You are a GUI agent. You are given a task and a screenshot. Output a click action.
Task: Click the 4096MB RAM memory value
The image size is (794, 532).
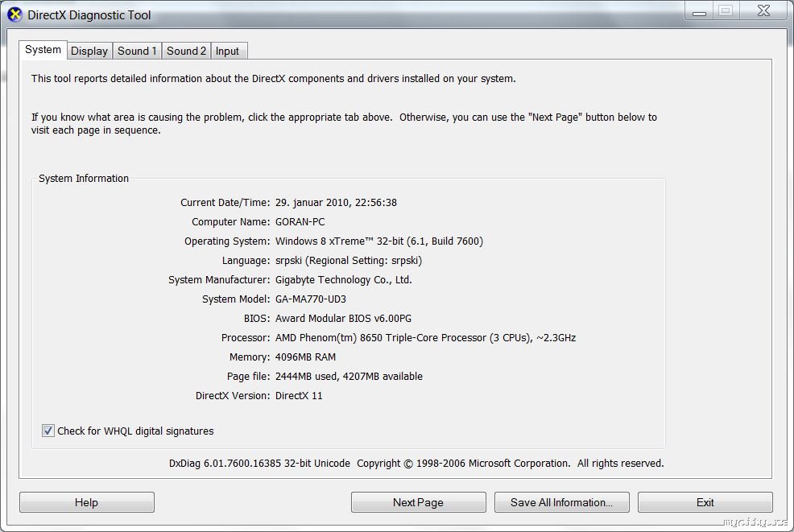tap(305, 357)
